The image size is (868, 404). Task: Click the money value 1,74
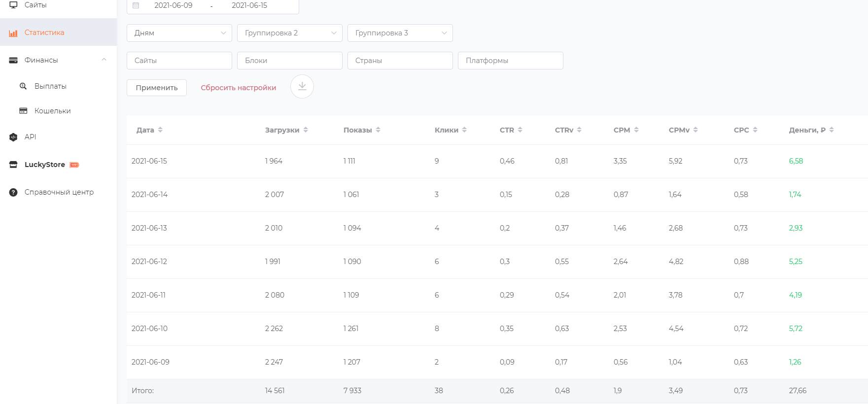pyautogui.click(x=795, y=195)
